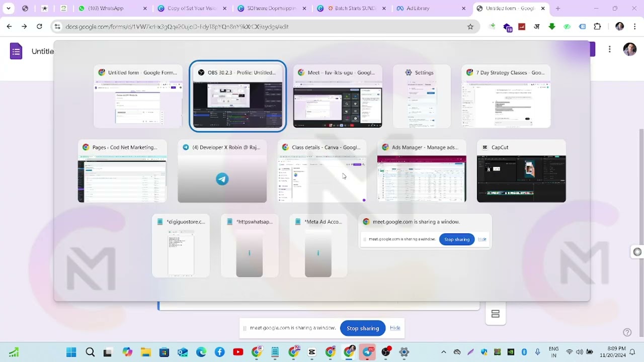
Task: Click Hide link in the bottom sharing bar
Action: [395, 328]
